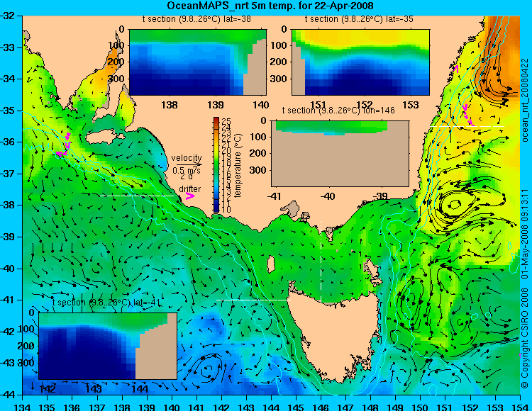The width and height of the screenshot is (532, 411).
Task: Click the "velocity" legend label
Action: point(187,158)
